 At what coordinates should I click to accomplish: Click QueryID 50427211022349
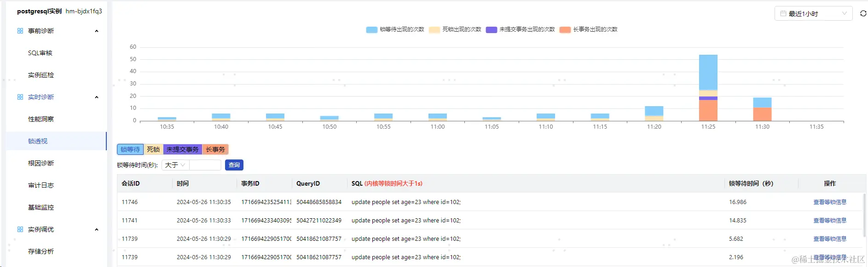pyautogui.click(x=319, y=221)
